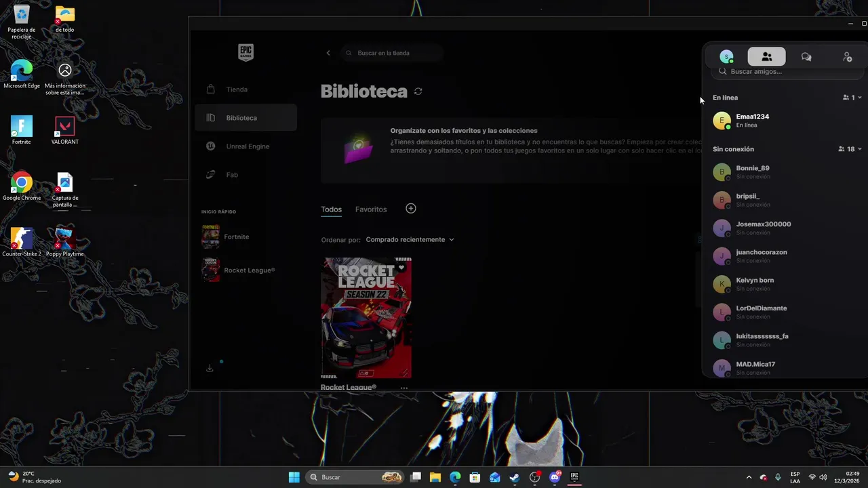Open Papelera de reciclaje desktop icon
Viewport: 868px width, 488px height.
22,22
